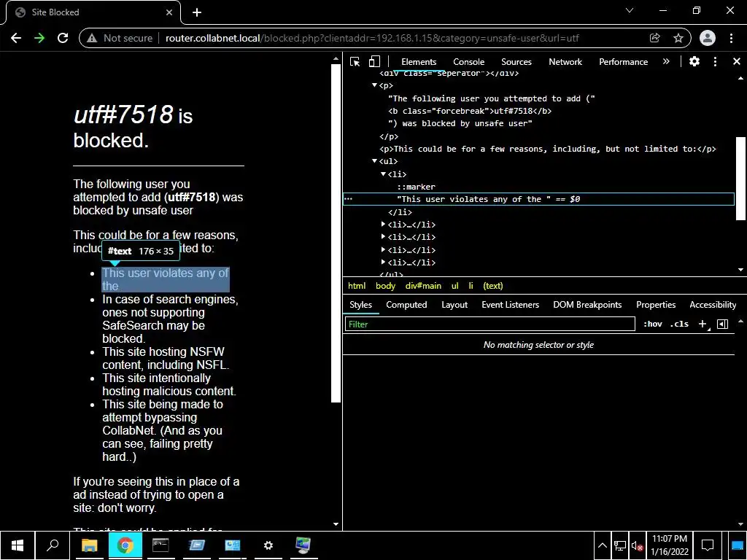The height and width of the screenshot is (560, 747).
Task: Open the Chrome profile avatar
Action: [x=708, y=38]
